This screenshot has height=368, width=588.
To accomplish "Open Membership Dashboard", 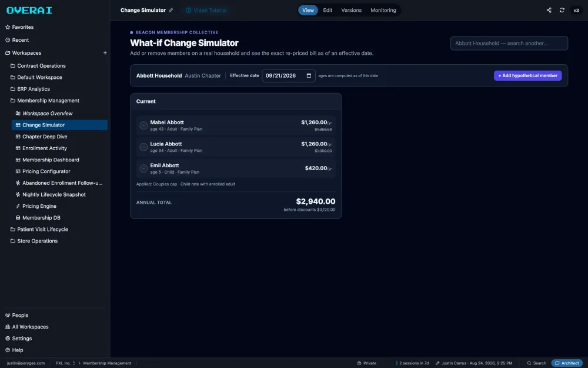I will tap(47, 160).
